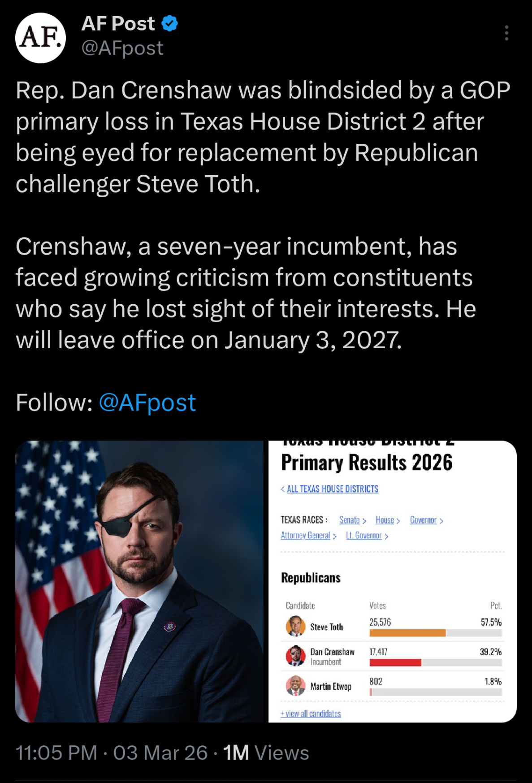532x783 pixels.
Task: Open the Senate races link
Action: (350, 520)
